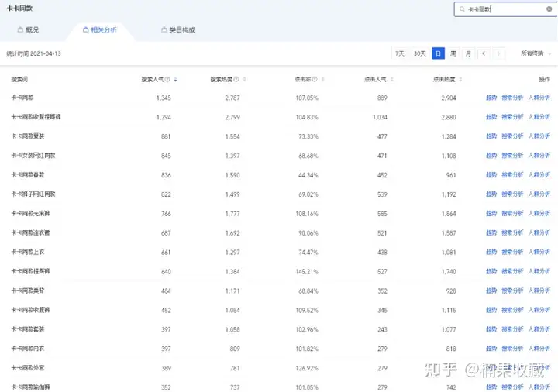This screenshot has height=392, width=558.
Task: Click the help icon next to 点击率
Action: [315, 79]
